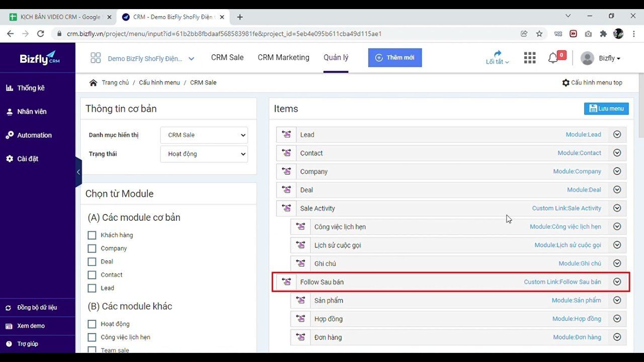This screenshot has height=362, width=644.
Task: Click the notification bell icon
Action: (553, 58)
